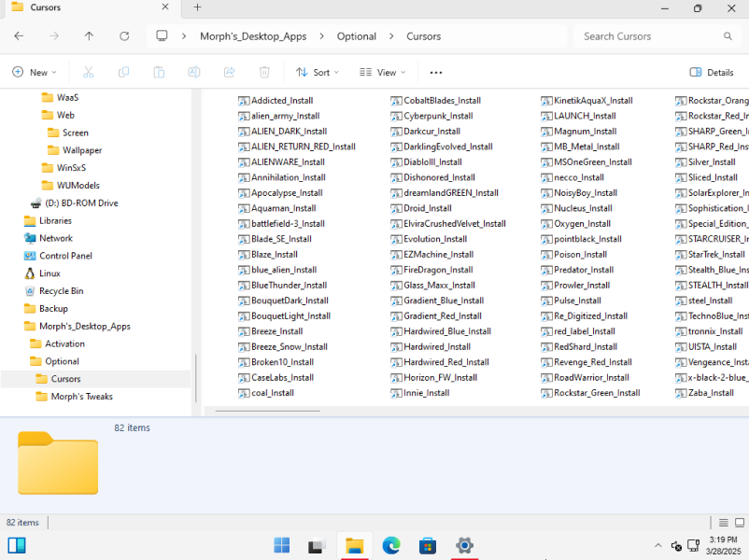Image resolution: width=749 pixels, height=560 pixels.
Task: Open the View dropdown
Action: click(x=382, y=73)
